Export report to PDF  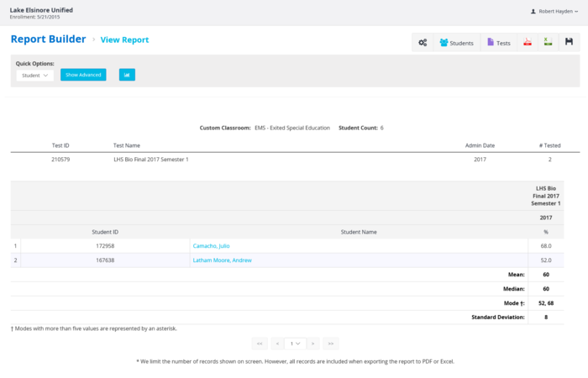click(528, 43)
